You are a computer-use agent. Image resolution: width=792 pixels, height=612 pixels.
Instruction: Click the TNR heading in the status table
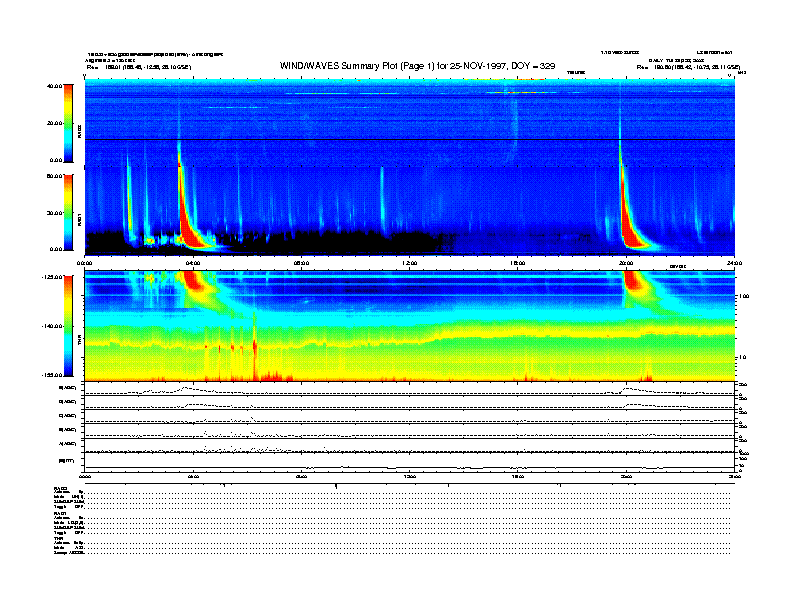coord(58,538)
